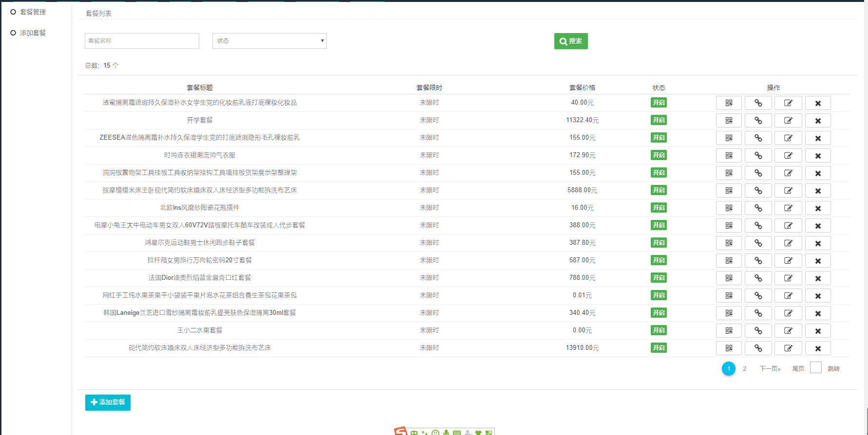The width and height of the screenshot is (868, 435).
Task: Delete 拉杆箱女男旅行万向轮密码20寸套餐
Action: pyautogui.click(x=818, y=260)
